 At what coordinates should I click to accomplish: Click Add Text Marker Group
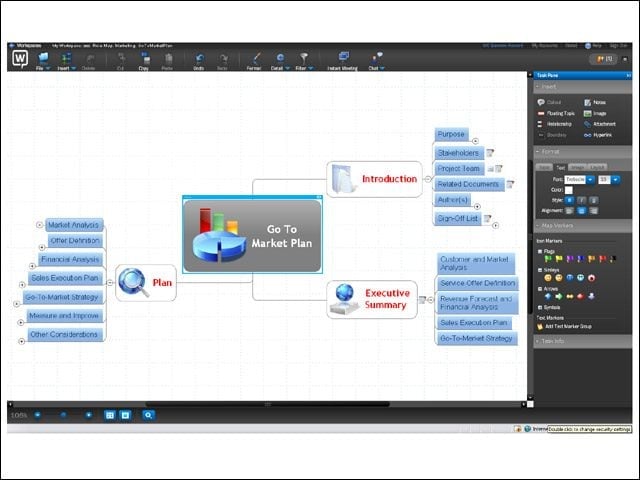click(x=565, y=327)
